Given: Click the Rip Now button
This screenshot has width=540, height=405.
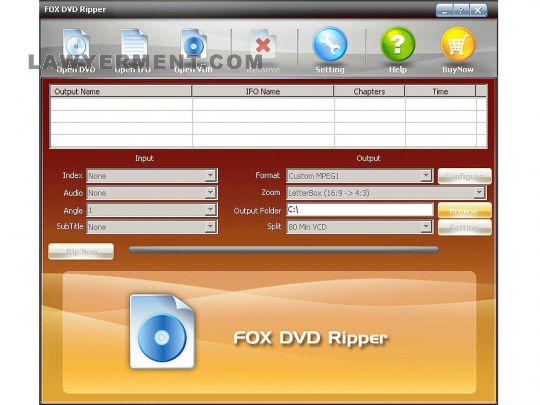Looking at the screenshot, I should point(81,251).
